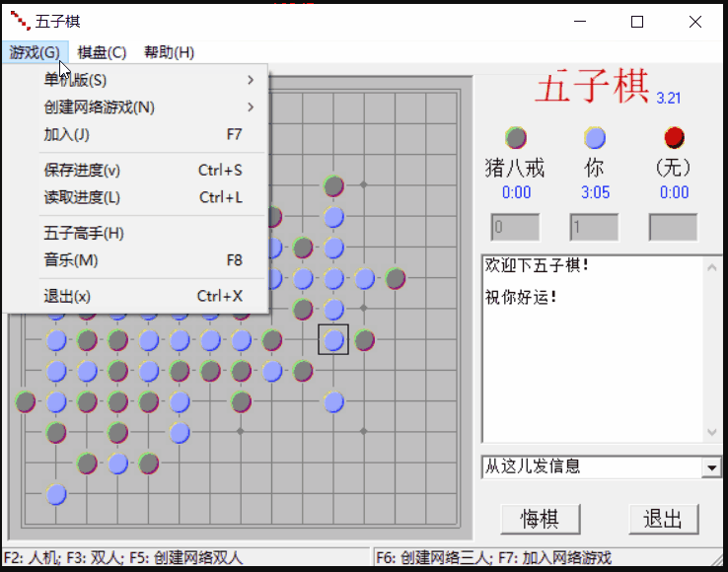Click the red stone icon above (无)

click(x=674, y=137)
